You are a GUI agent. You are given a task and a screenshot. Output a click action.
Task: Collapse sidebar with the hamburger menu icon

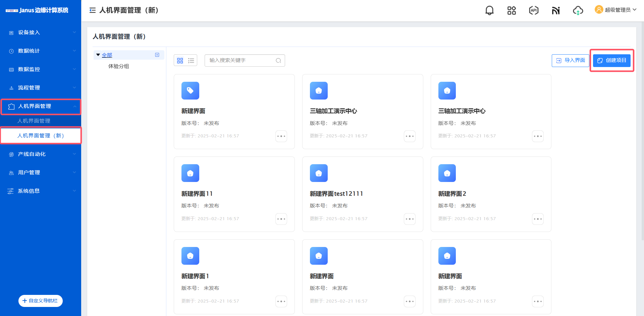(93, 10)
